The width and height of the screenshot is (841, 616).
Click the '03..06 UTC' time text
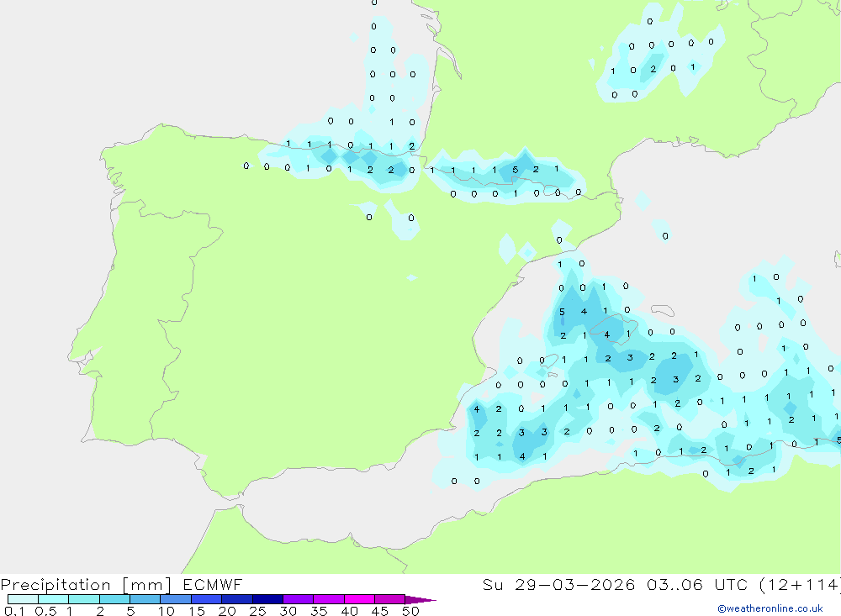[697, 584]
